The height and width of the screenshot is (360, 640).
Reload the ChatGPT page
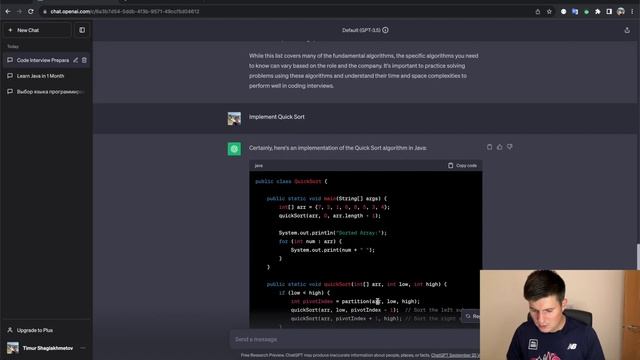pos(31,11)
